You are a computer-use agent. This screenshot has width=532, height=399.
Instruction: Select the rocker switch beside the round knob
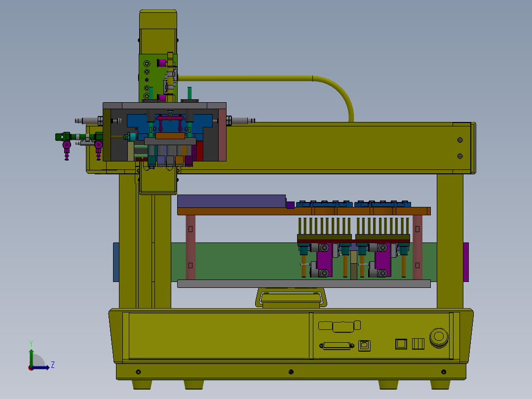click(x=418, y=344)
